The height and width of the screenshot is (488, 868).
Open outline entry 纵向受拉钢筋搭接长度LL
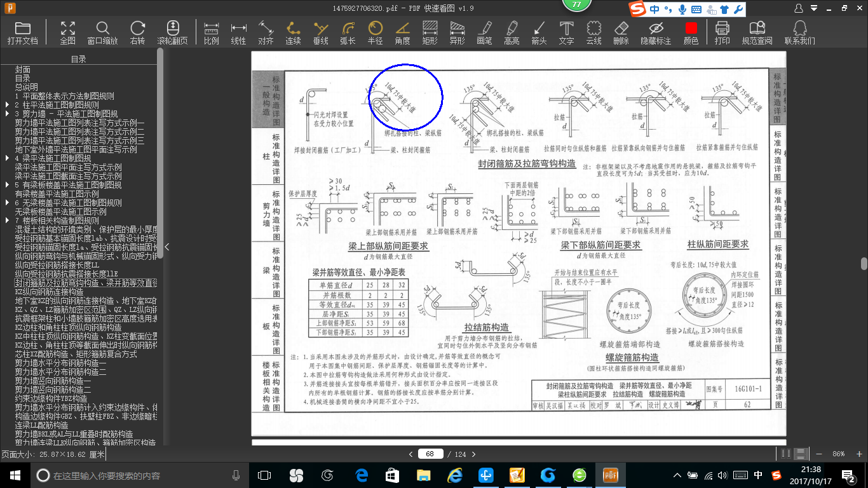point(57,265)
